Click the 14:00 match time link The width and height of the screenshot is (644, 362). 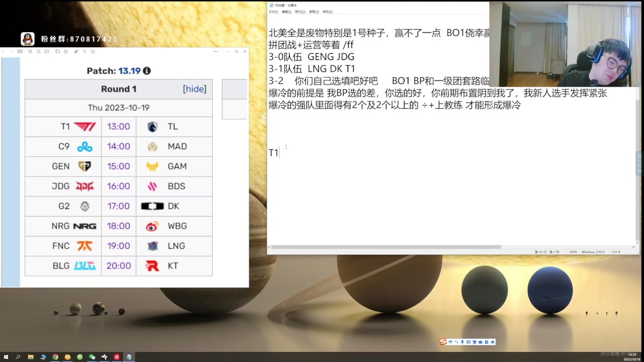119,146
